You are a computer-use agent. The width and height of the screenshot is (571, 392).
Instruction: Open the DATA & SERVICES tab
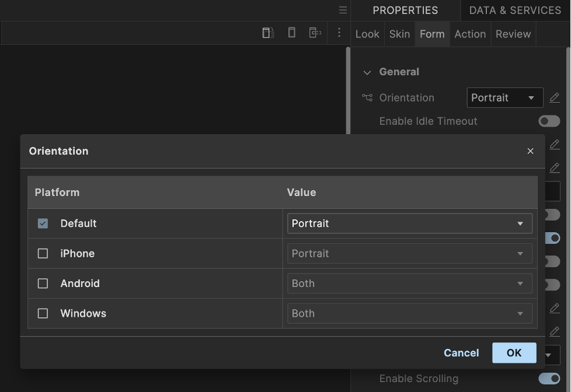click(x=515, y=10)
